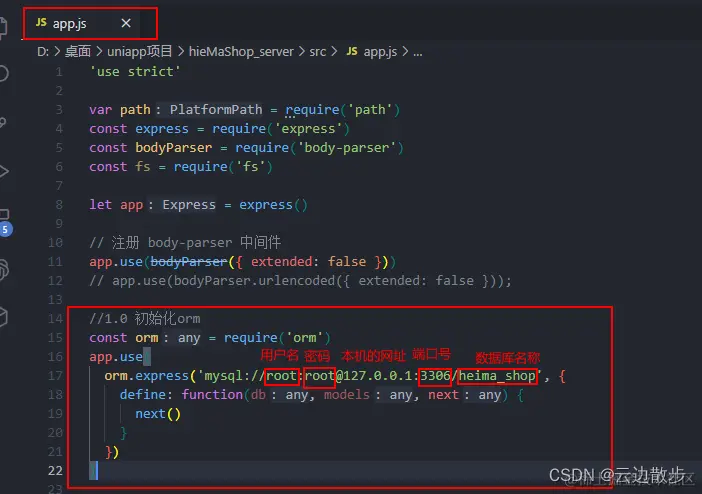
Task: Select line number 1 in the gutter
Action: (59, 72)
